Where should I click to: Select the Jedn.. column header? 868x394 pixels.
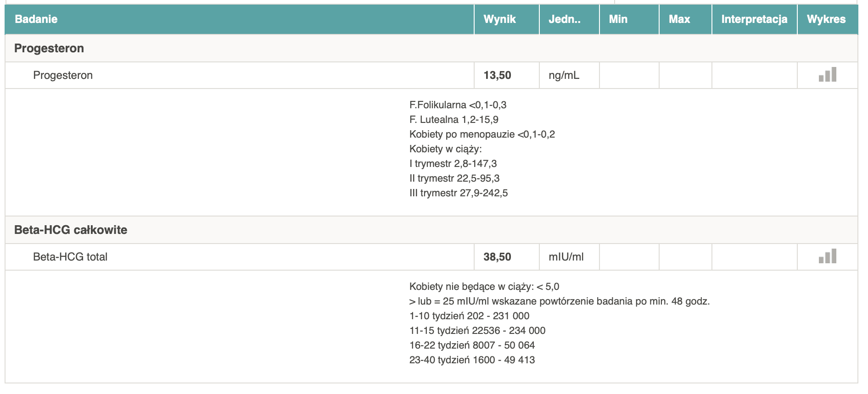pos(564,19)
